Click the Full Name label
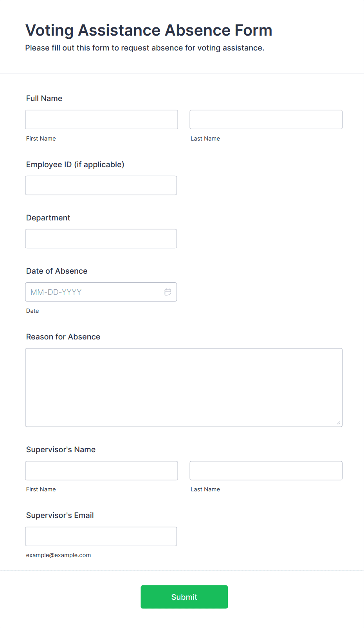 point(44,98)
